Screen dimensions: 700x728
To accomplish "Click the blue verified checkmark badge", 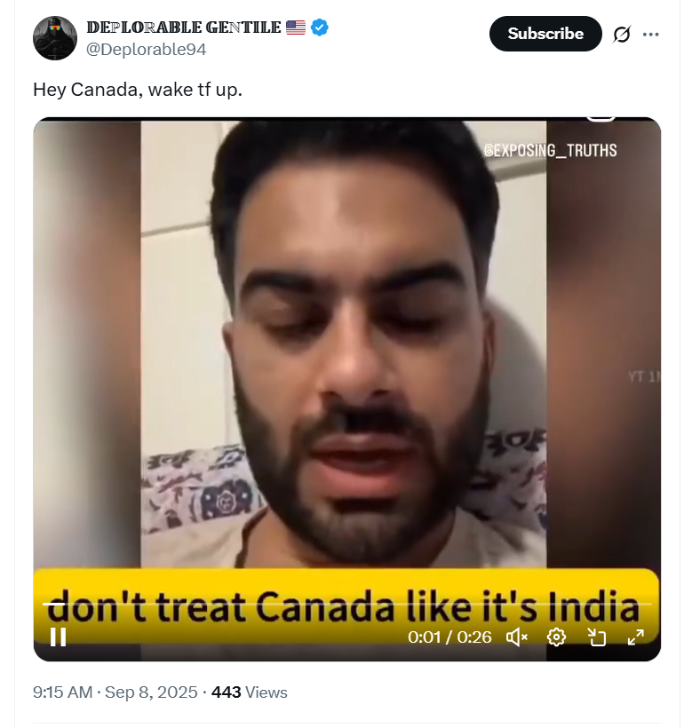I will point(319,28).
